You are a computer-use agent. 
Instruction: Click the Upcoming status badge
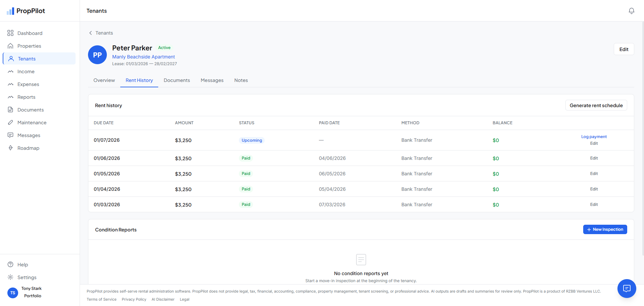pyautogui.click(x=252, y=140)
